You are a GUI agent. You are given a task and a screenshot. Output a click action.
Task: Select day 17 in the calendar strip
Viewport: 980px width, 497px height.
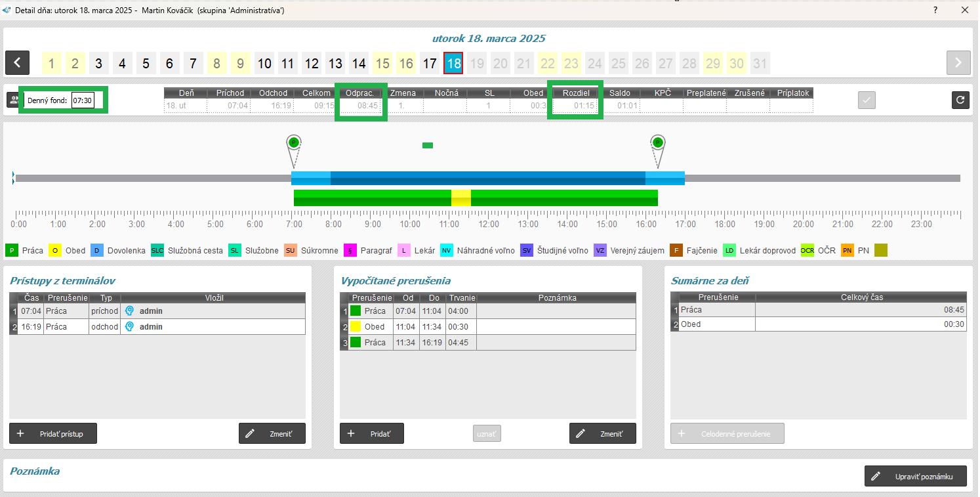[x=430, y=64]
